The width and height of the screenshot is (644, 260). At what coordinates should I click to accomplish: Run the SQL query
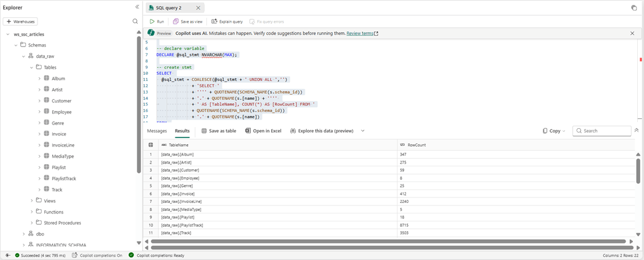pos(157,21)
